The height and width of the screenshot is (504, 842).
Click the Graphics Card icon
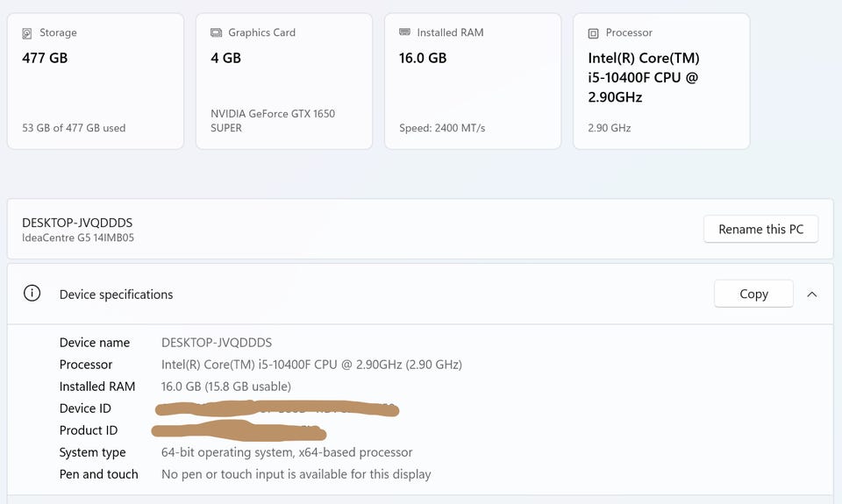216,33
